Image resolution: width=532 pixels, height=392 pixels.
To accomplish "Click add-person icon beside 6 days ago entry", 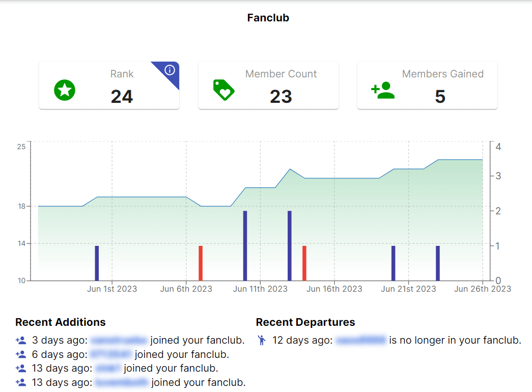I will pos(20,354).
